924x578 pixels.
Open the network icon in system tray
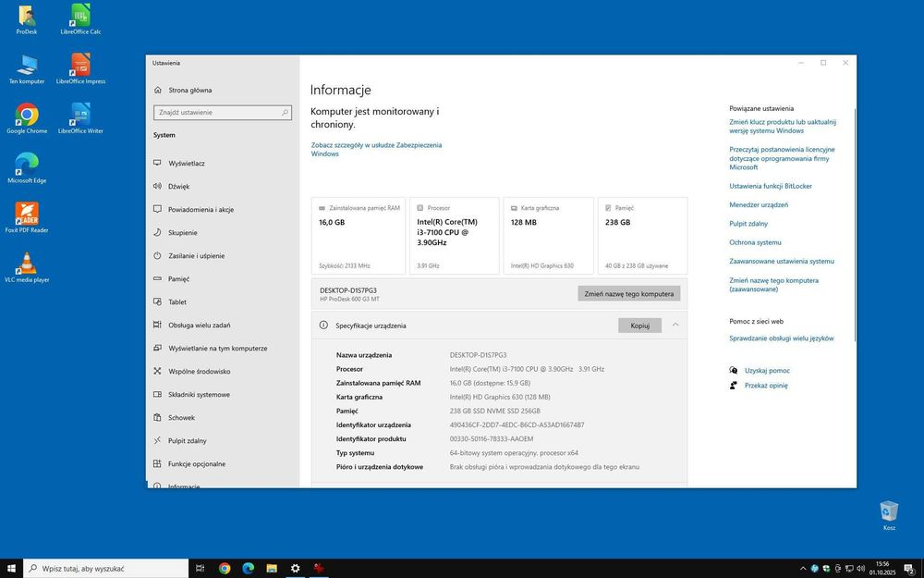coord(849,569)
